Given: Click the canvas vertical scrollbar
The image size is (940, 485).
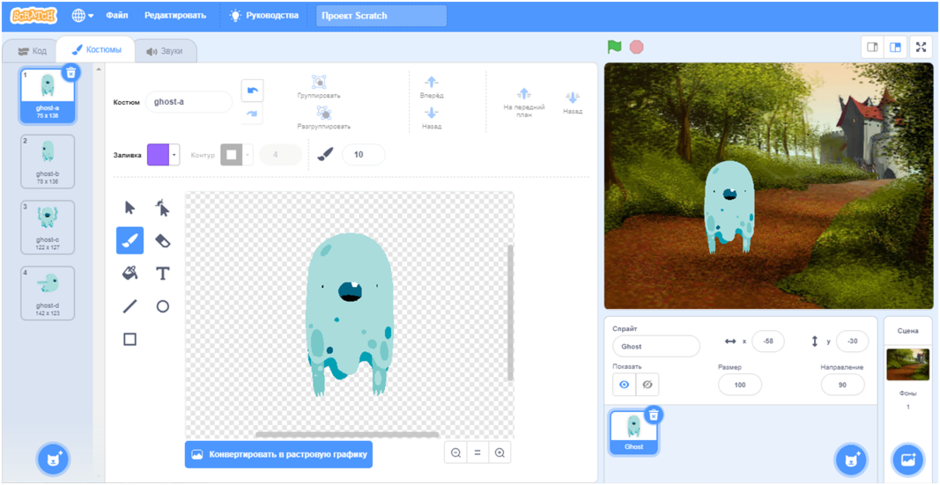Looking at the screenshot, I should (510, 312).
